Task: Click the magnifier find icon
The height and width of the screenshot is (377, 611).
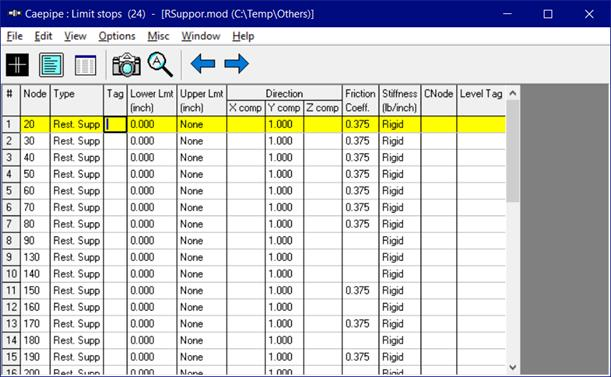Action: click(x=160, y=64)
